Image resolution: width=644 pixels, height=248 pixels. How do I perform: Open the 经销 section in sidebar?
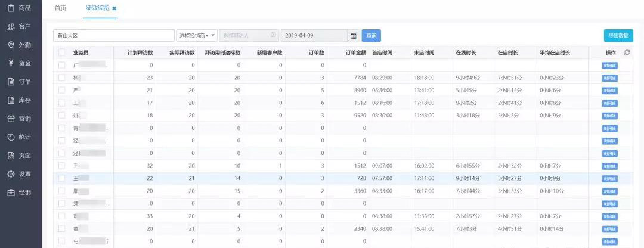[x=20, y=193]
